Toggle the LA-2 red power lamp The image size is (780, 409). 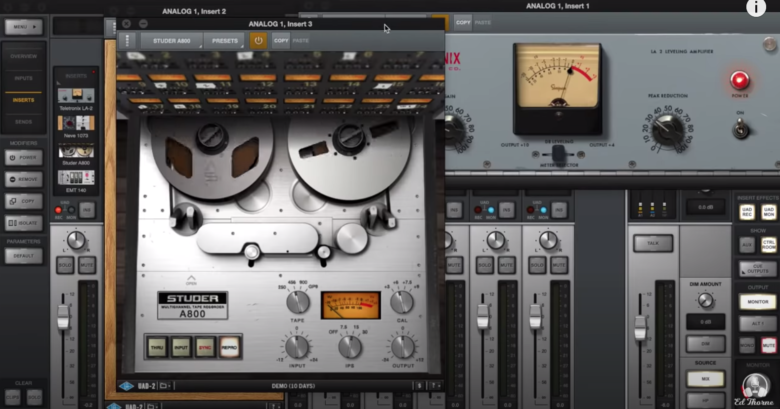(738, 80)
